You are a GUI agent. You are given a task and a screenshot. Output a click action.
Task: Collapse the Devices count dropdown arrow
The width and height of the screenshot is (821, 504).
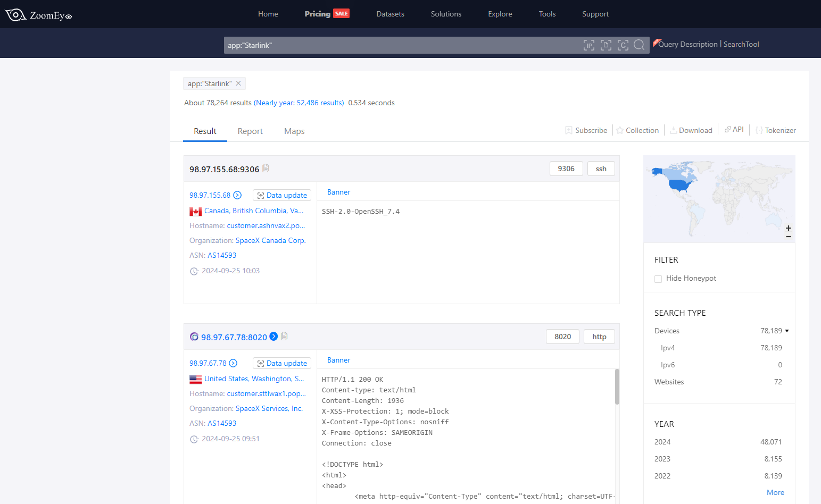[787, 331]
